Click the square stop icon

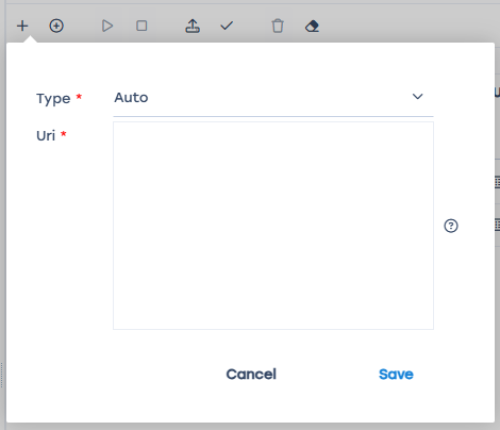pos(142,26)
